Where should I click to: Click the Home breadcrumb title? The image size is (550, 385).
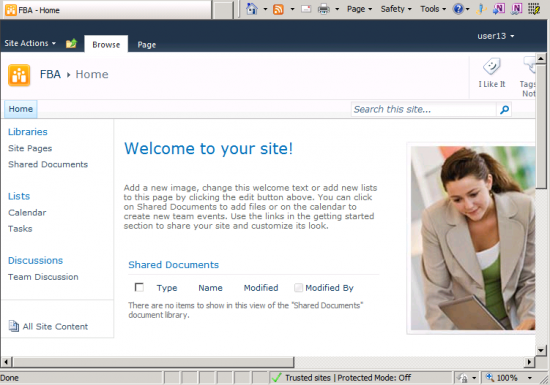[92, 74]
